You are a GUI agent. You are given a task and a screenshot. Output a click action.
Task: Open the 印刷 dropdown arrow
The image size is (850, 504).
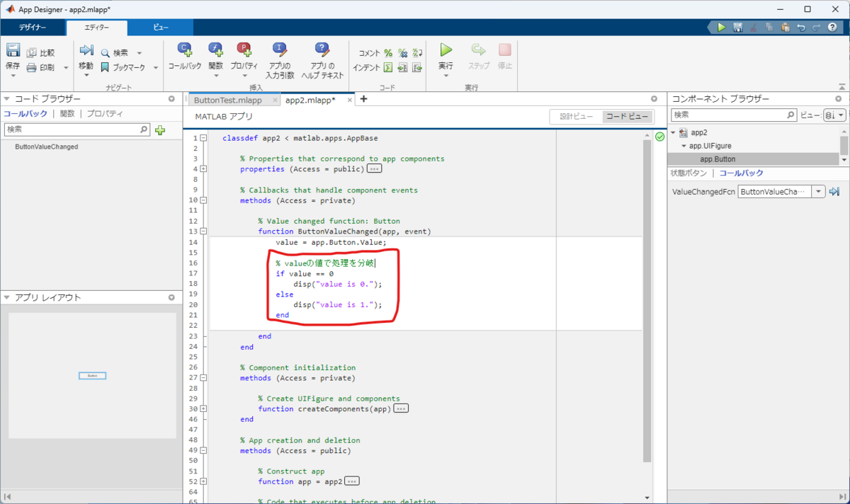click(66, 68)
